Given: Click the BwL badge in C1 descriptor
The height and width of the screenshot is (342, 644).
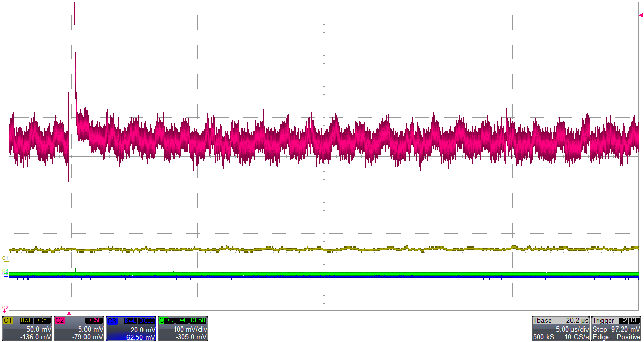Looking at the screenshot, I should point(26,321).
